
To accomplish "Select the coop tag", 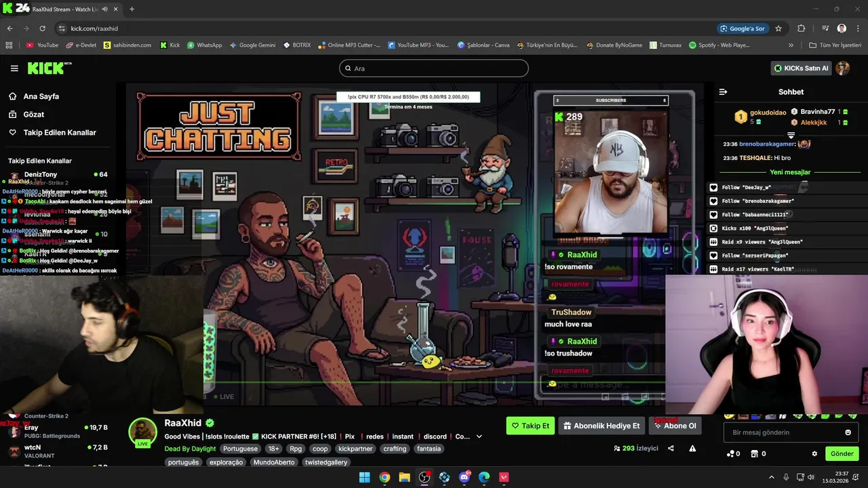I will [x=320, y=449].
